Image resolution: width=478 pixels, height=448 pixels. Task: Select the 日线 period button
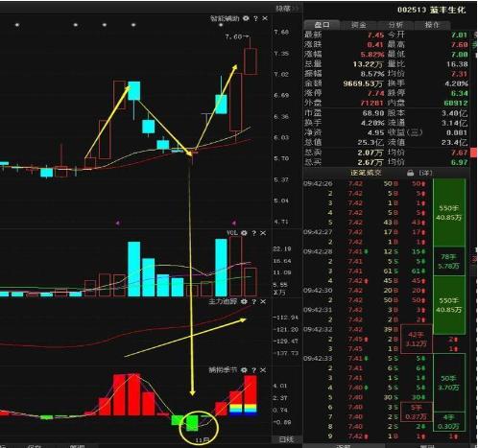coord(286,439)
